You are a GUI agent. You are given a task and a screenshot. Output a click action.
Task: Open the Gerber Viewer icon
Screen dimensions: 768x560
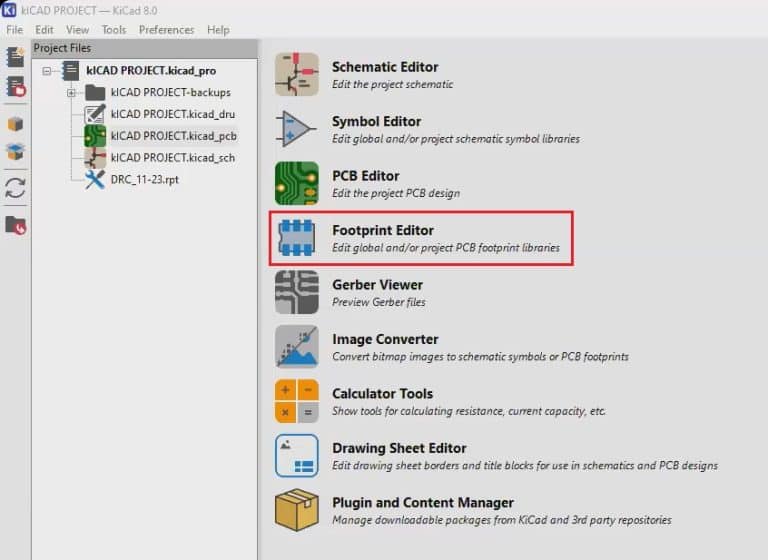[x=296, y=292]
